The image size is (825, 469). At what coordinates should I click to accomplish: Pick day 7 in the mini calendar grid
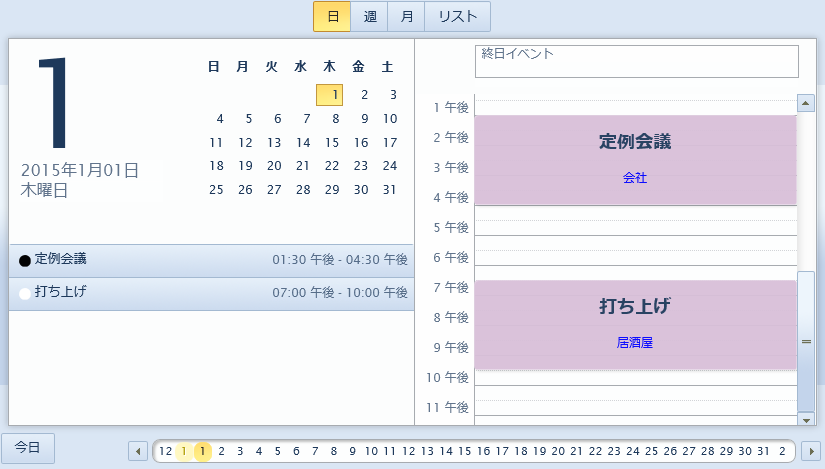tap(306, 119)
